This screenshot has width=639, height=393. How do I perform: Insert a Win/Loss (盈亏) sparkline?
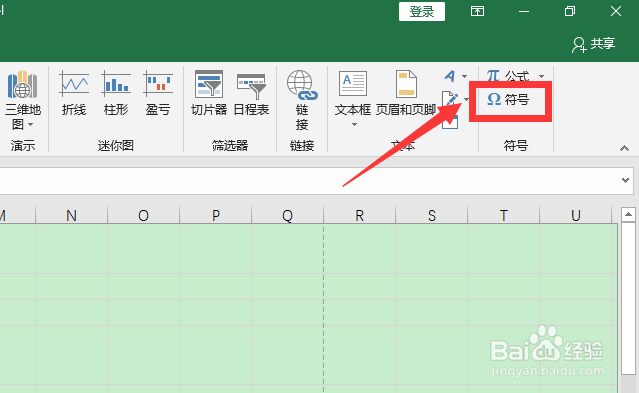tap(158, 93)
